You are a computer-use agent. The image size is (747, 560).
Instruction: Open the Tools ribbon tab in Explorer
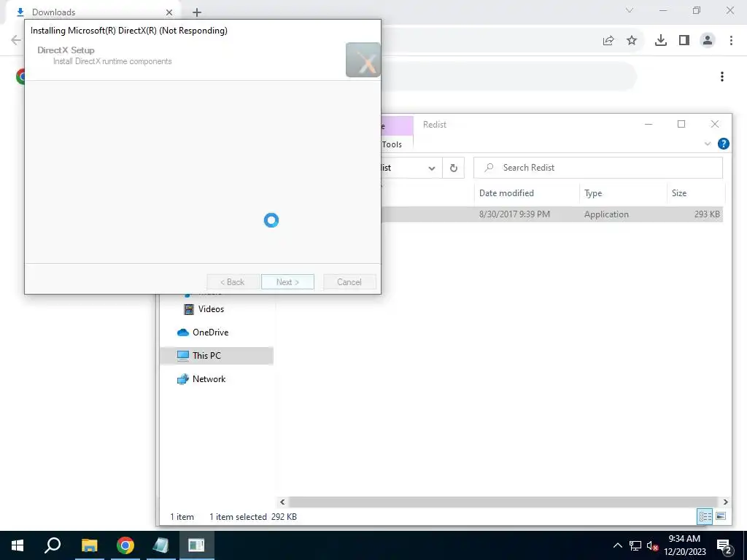point(392,144)
